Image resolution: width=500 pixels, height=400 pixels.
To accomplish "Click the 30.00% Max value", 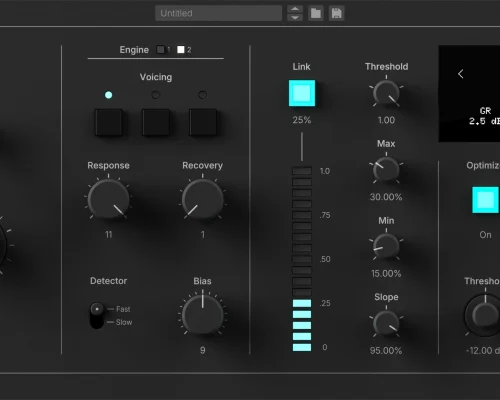I will click(386, 197).
